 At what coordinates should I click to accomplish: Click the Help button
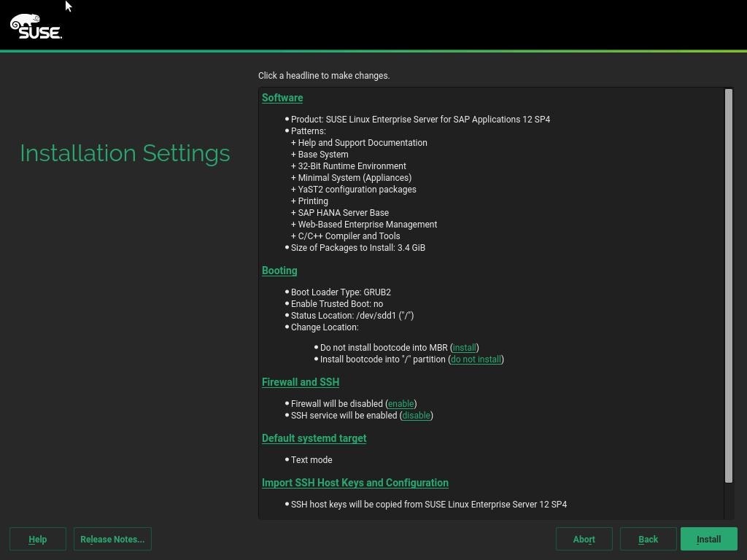coord(38,539)
